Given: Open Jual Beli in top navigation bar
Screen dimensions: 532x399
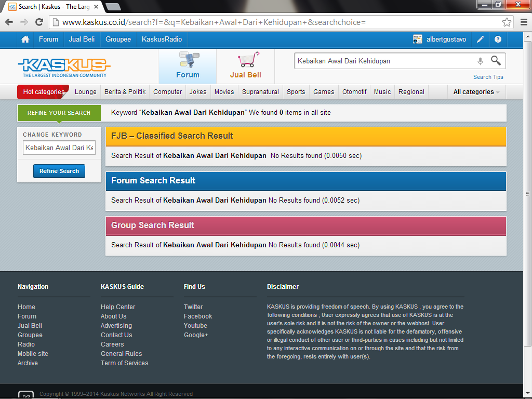Looking at the screenshot, I should pos(82,39).
